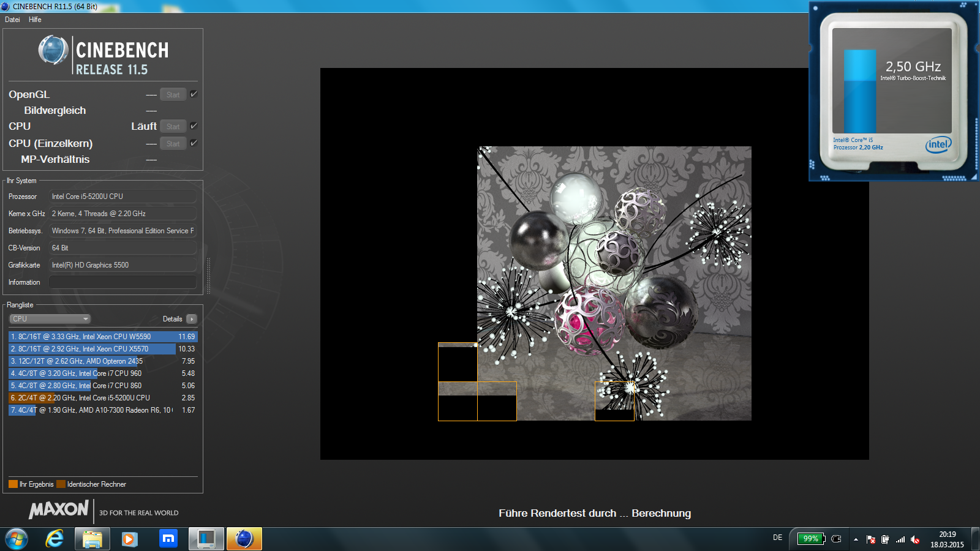Click the muted volume tray icon

coord(915,539)
